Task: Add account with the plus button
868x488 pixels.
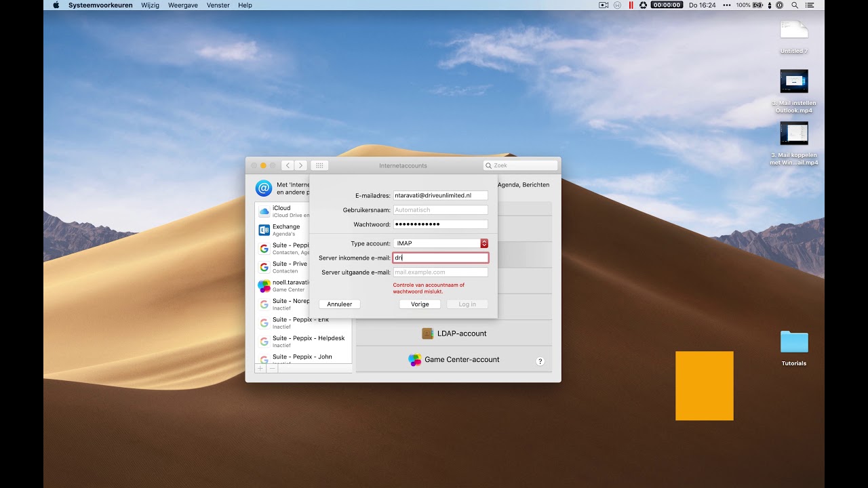Action: pyautogui.click(x=261, y=368)
